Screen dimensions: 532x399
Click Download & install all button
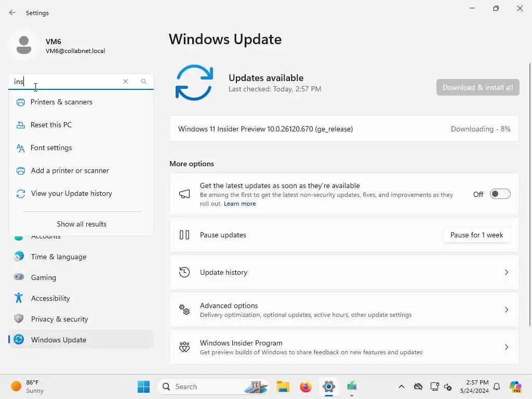[478, 87]
